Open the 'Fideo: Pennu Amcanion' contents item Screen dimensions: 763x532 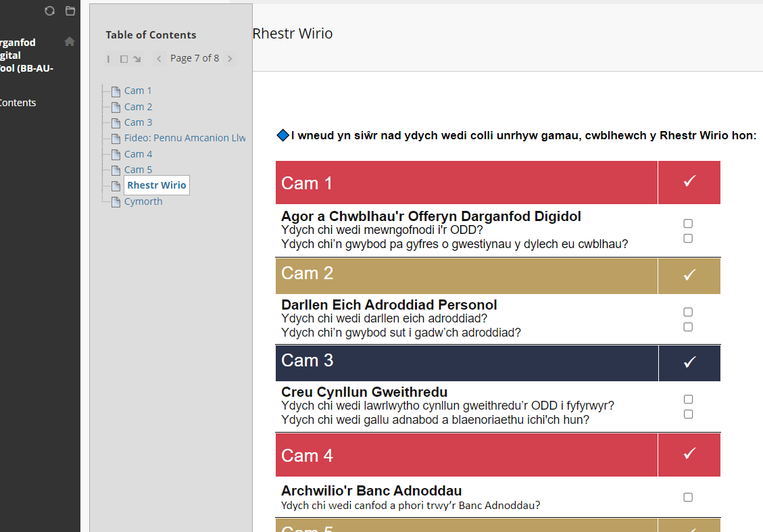[184, 138]
